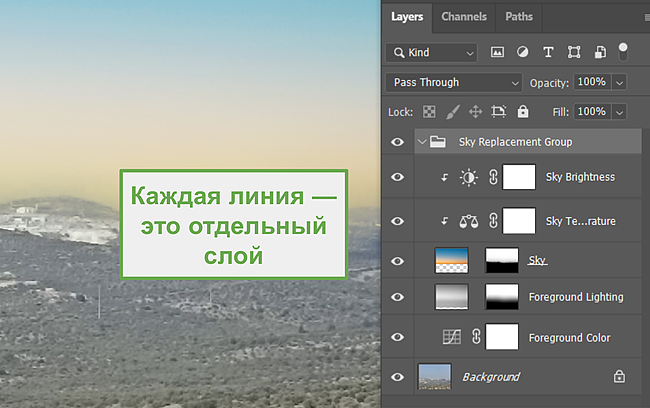Select the 'Foreground Color' layer name
The height and width of the screenshot is (408, 650).
tap(569, 338)
